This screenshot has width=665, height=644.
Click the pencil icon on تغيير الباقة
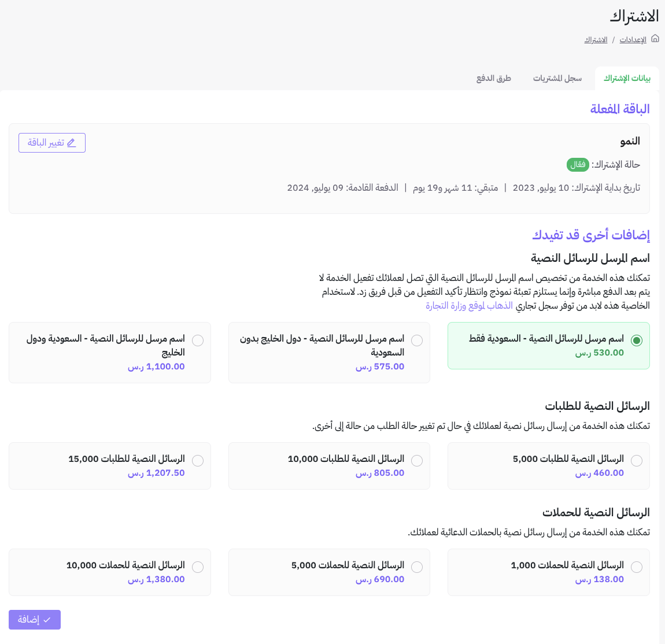coord(71,143)
